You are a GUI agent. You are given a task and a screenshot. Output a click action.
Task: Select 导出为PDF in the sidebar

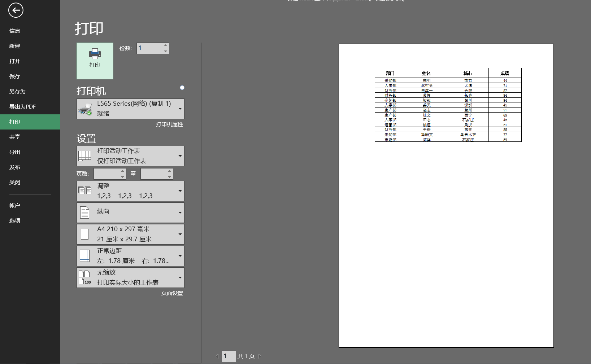tap(30, 107)
